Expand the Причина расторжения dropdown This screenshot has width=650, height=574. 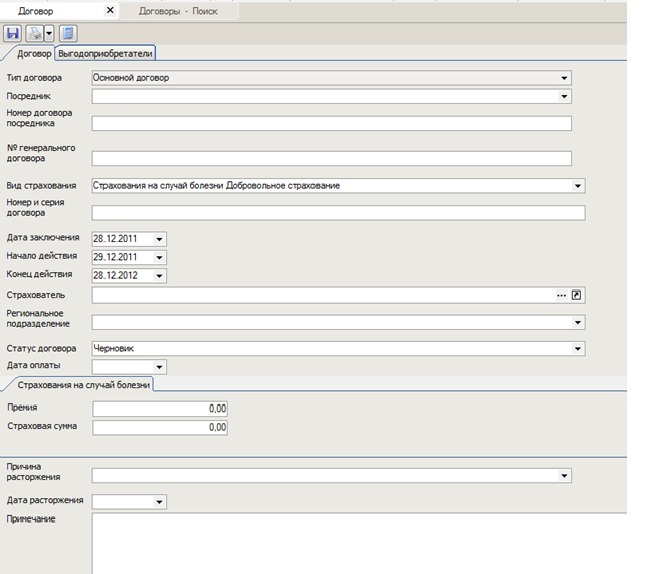[565, 476]
